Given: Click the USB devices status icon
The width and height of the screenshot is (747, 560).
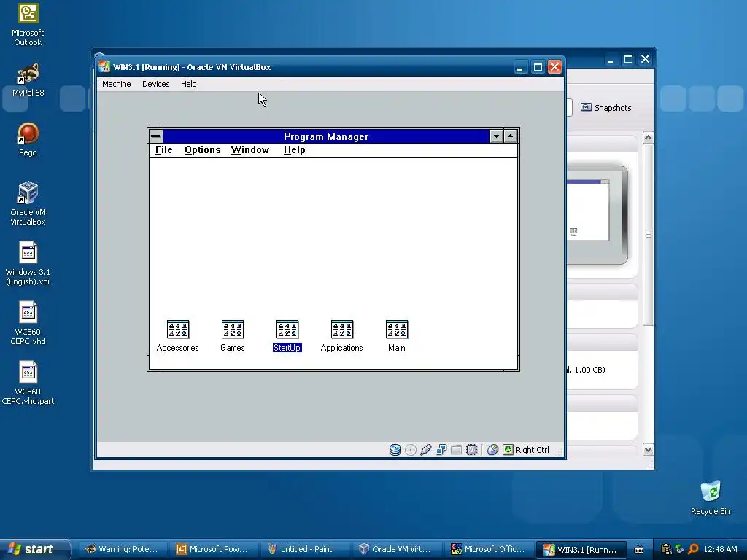Looking at the screenshot, I should 425,449.
